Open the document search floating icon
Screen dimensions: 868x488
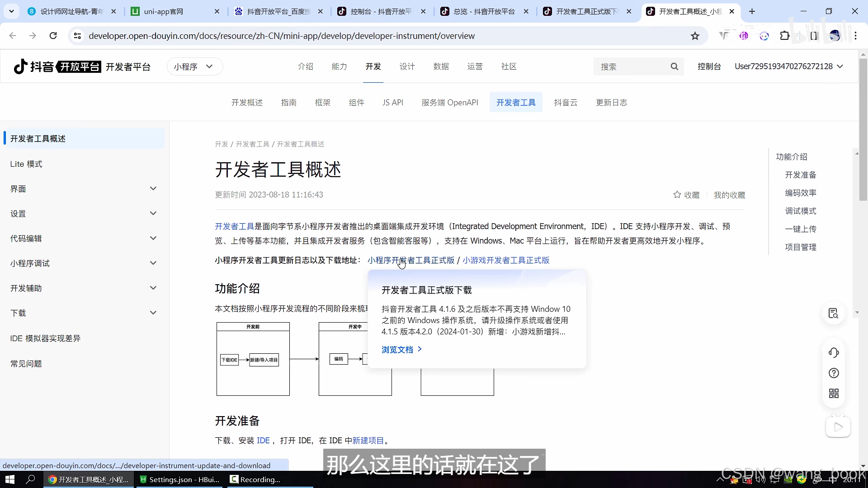coord(834,313)
